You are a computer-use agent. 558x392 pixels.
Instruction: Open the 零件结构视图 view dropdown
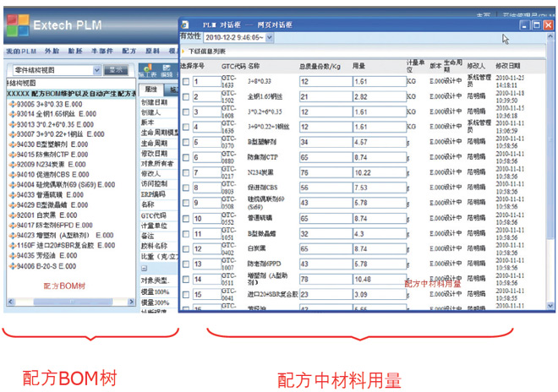click(x=97, y=71)
